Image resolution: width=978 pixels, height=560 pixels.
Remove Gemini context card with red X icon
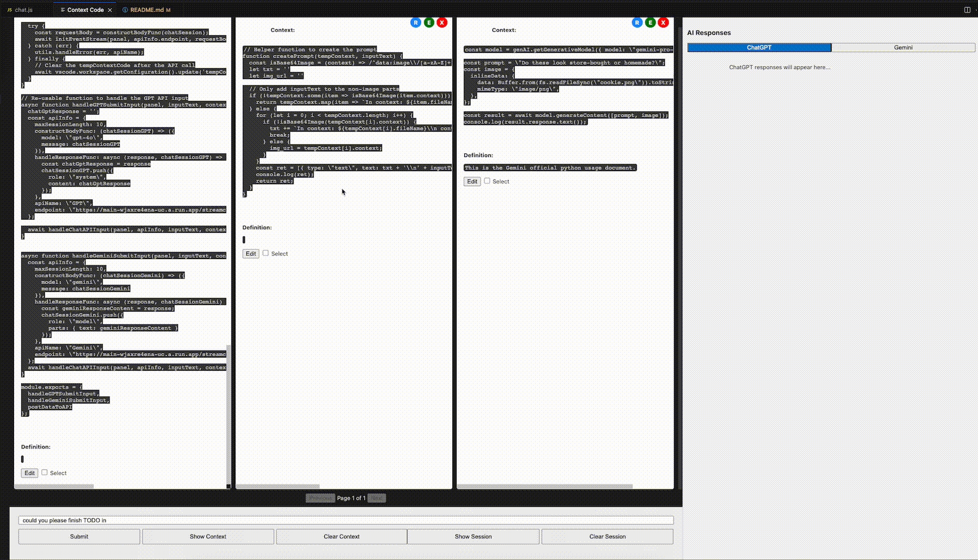tap(663, 22)
